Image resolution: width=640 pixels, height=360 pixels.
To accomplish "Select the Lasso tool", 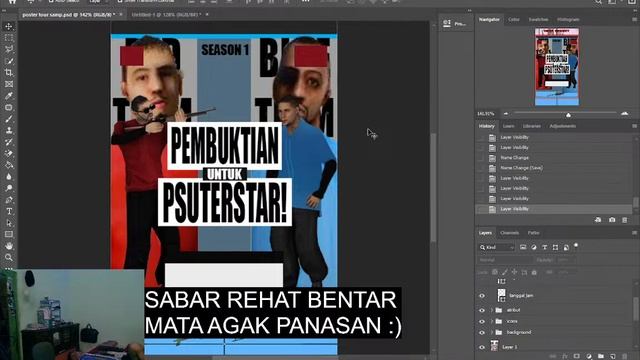I will pos(9,49).
